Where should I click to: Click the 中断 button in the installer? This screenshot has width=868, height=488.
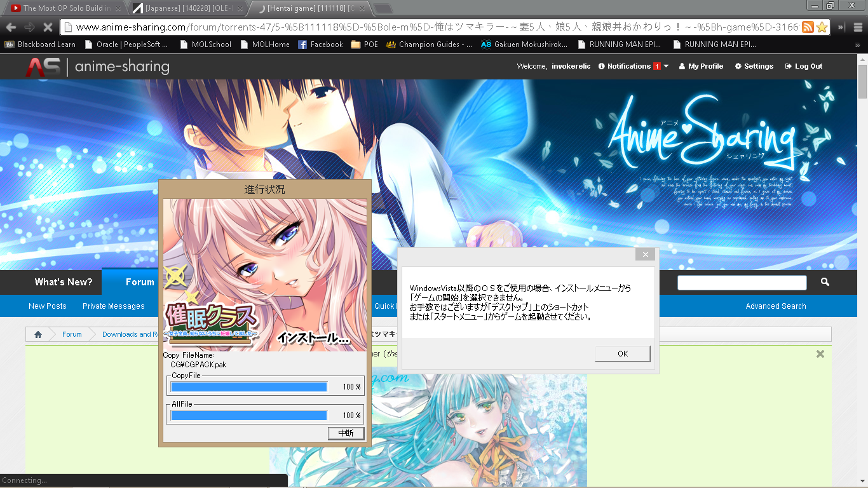pos(346,433)
